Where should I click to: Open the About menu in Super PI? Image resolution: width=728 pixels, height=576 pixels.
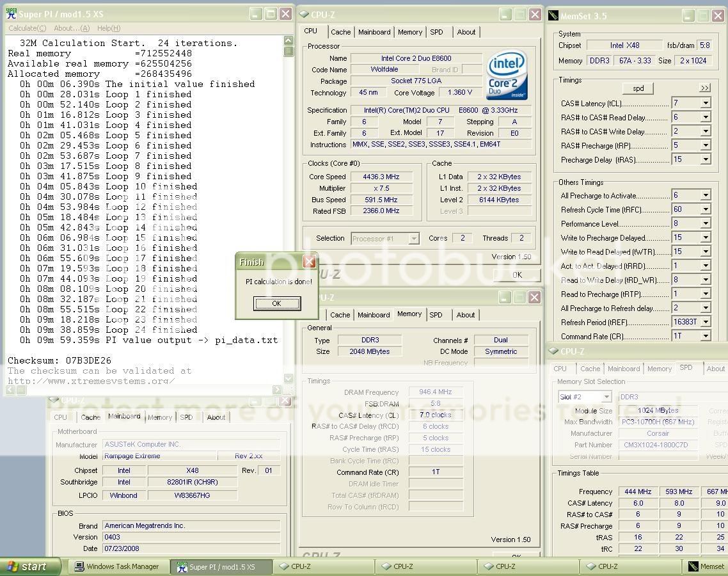pos(72,28)
